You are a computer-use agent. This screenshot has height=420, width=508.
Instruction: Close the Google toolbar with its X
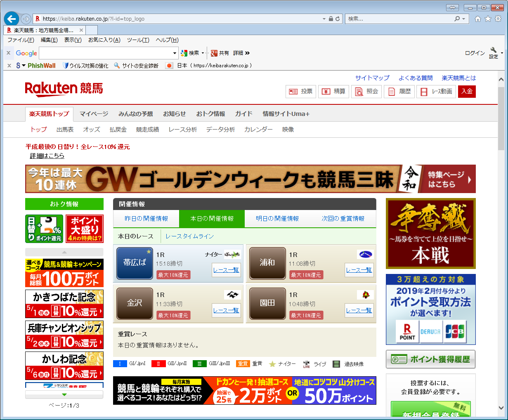[8, 53]
